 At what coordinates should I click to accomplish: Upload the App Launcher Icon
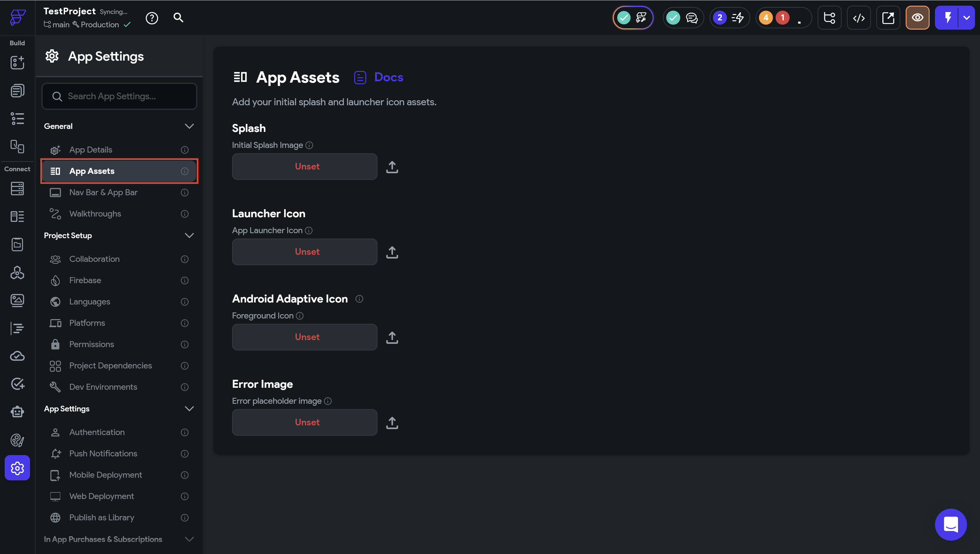tap(392, 252)
